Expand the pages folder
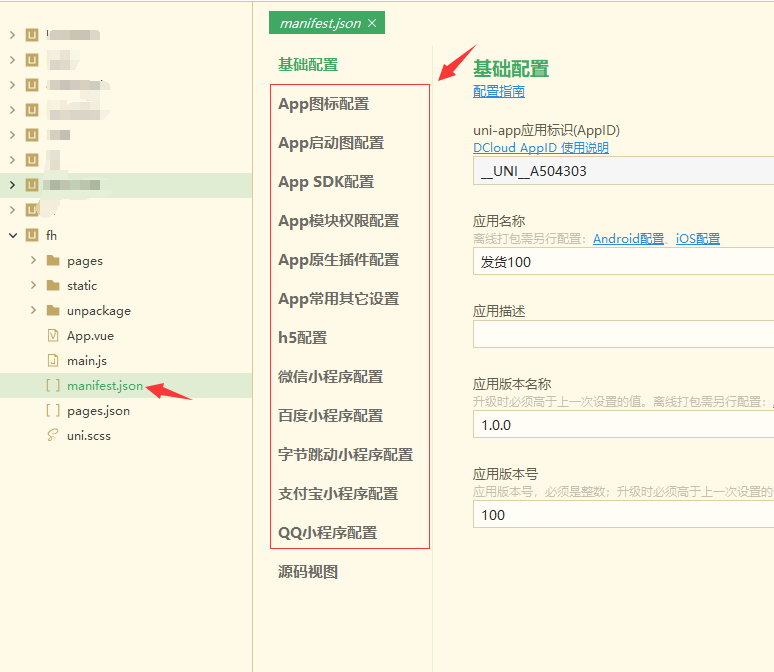The image size is (774, 672). point(33,260)
